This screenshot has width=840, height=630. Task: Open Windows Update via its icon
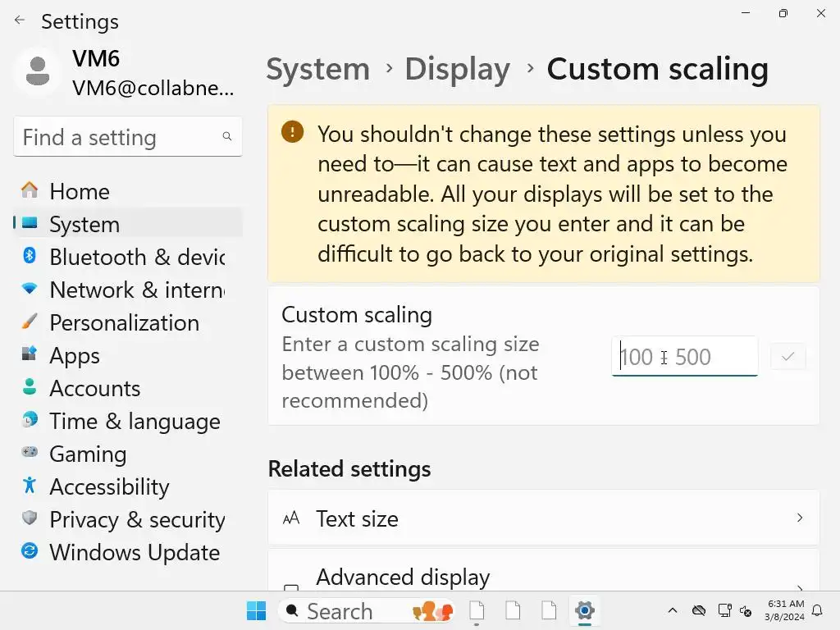coord(30,551)
